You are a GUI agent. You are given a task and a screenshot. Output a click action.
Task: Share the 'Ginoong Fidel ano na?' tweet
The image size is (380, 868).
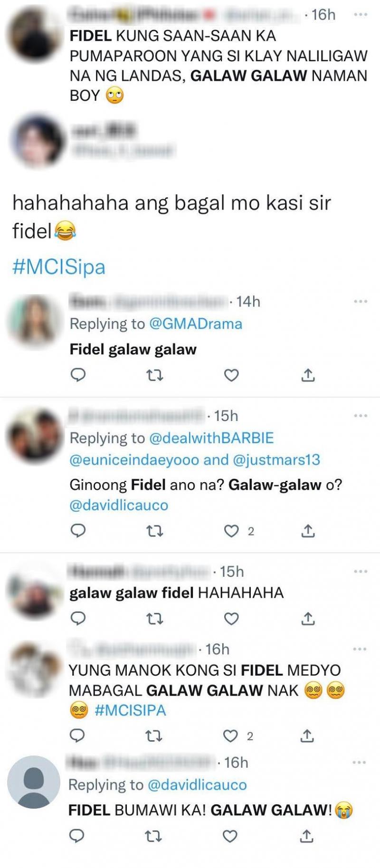click(308, 531)
